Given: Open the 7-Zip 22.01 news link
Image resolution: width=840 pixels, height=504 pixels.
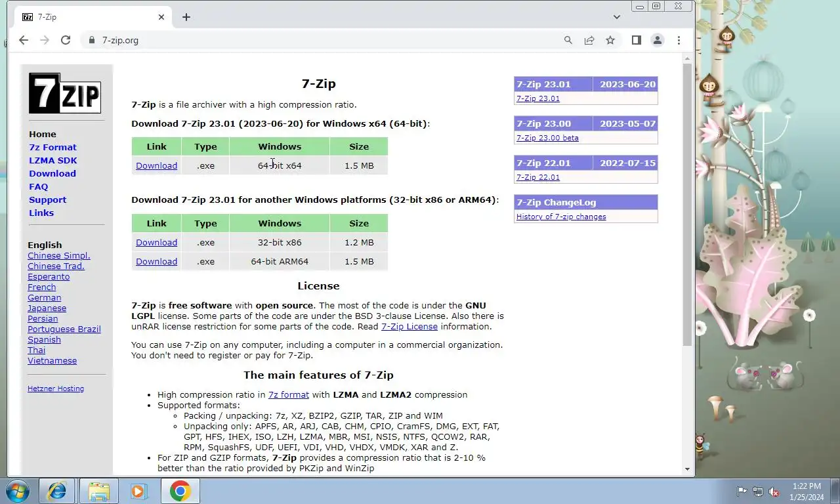Looking at the screenshot, I should point(538,177).
